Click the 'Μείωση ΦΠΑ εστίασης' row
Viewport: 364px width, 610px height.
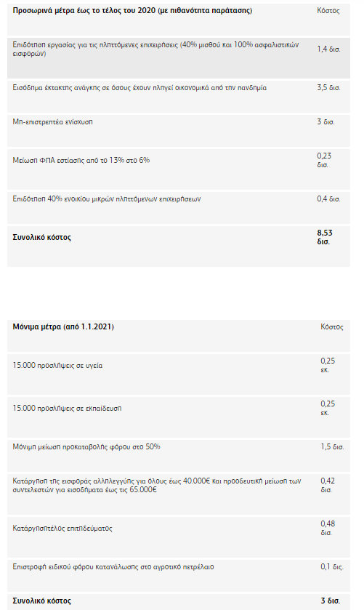[179, 169]
